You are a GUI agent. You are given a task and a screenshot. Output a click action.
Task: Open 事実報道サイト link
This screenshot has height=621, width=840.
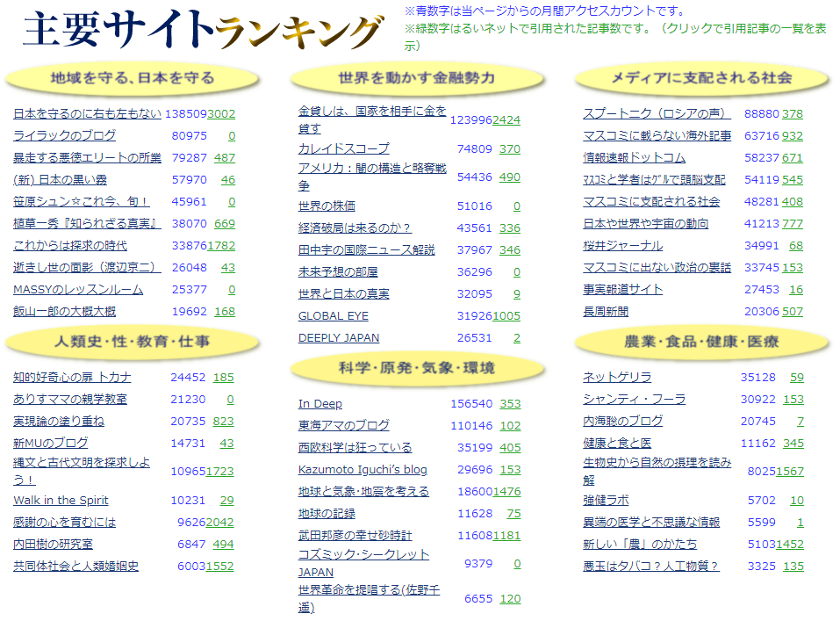click(x=623, y=290)
